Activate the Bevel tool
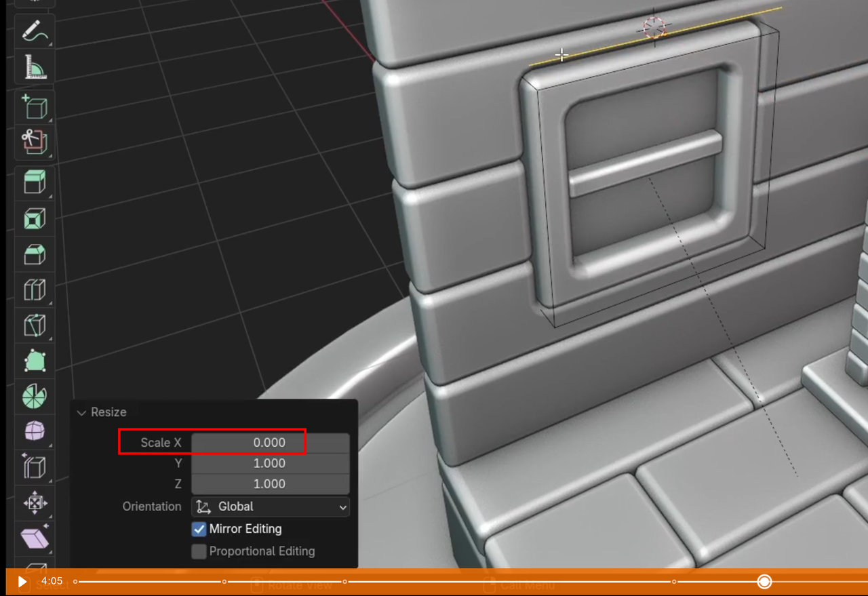This screenshot has height=596, width=868. [34, 254]
